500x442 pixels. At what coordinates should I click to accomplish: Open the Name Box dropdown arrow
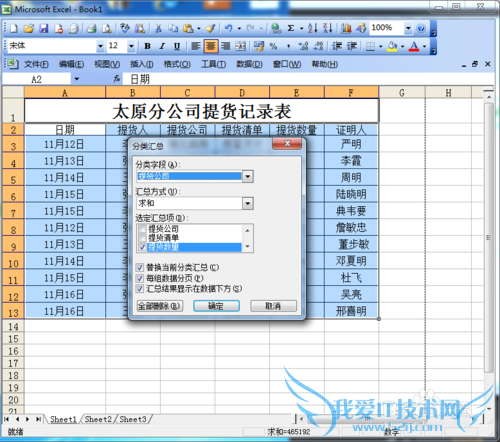[77, 79]
